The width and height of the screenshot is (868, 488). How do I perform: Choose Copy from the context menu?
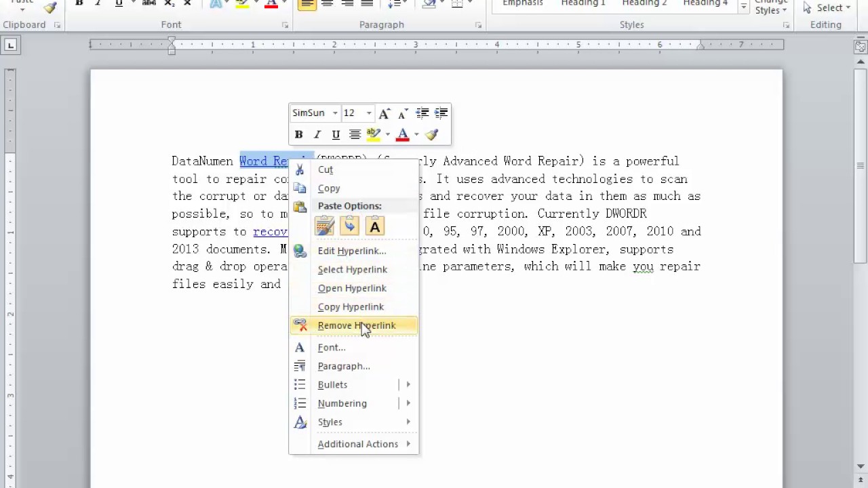coord(354,188)
